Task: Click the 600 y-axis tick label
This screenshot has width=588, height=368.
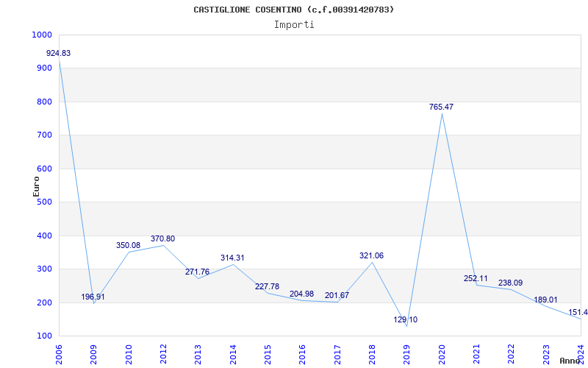Action: pos(44,169)
